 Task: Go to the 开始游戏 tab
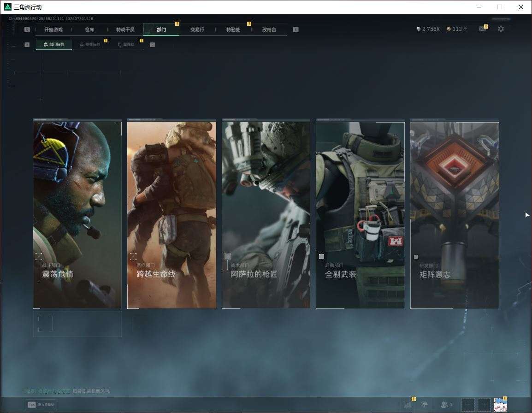click(x=53, y=29)
